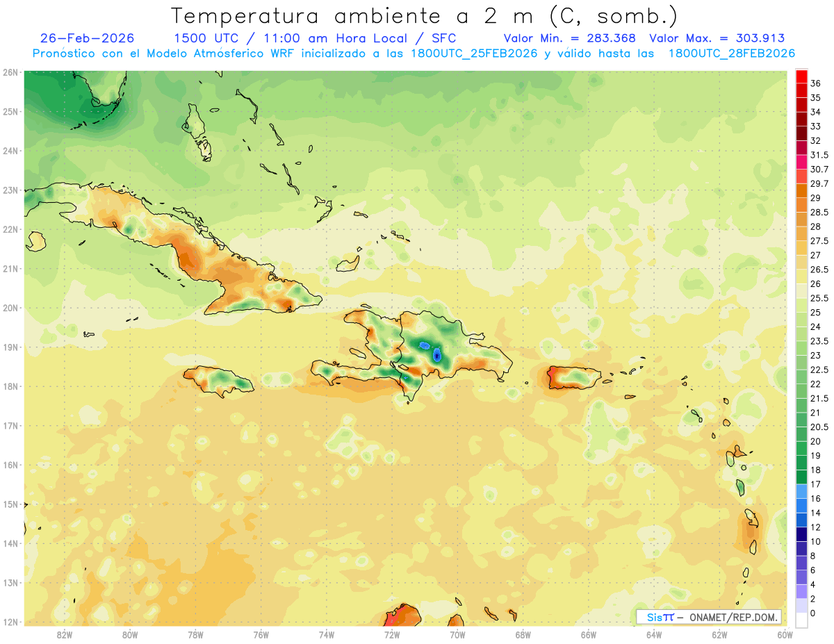Click the '60W' longitude label

(785, 634)
